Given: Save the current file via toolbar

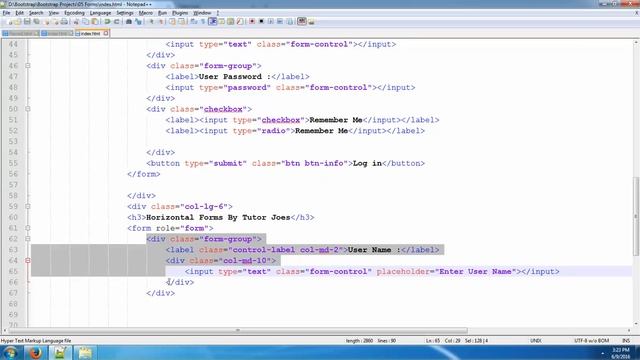Looking at the screenshot, I should point(27,21).
